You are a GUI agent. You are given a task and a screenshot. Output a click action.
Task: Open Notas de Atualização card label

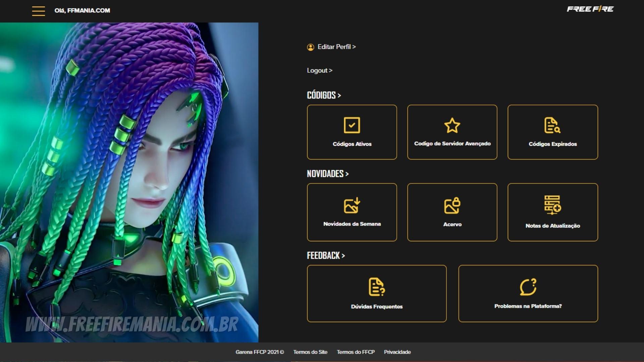tap(552, 226)
